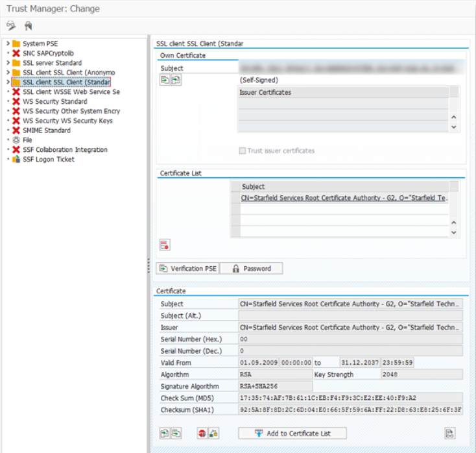Screen dimensions: 476x453
Task: Select SNC SAPCryptolib in the tree
Action: (x=48, y=53)
